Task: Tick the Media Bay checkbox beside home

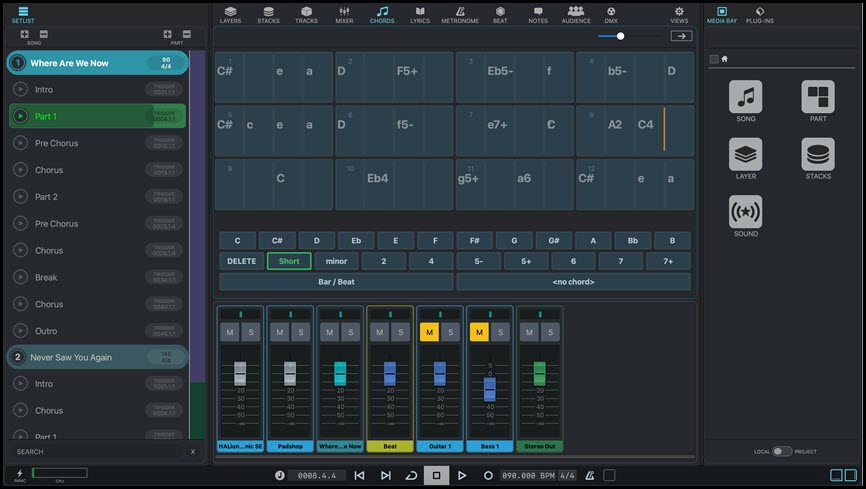Action: [x=714, y=59]
